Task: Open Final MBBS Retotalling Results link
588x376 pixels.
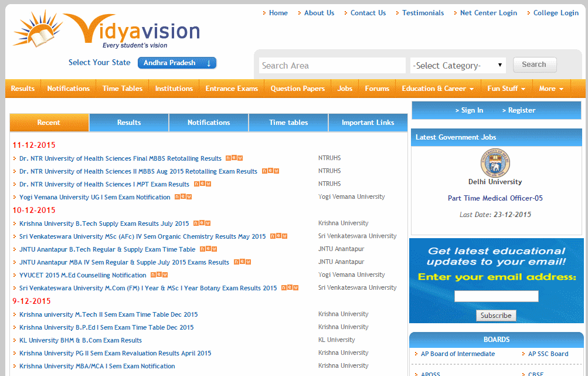Action: tap(120, 158)
